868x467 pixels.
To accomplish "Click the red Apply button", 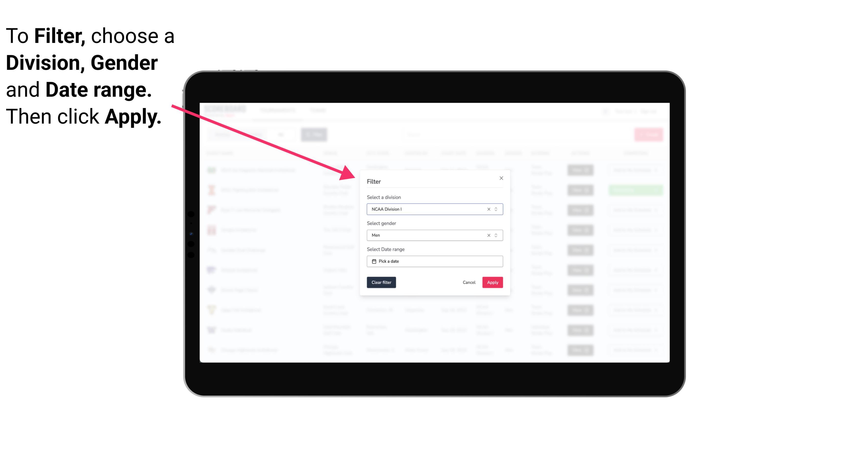I will [x=492, y=283].
